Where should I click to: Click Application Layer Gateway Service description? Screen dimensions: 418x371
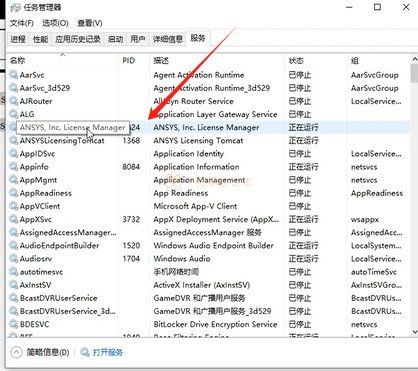tap(215, 114)
